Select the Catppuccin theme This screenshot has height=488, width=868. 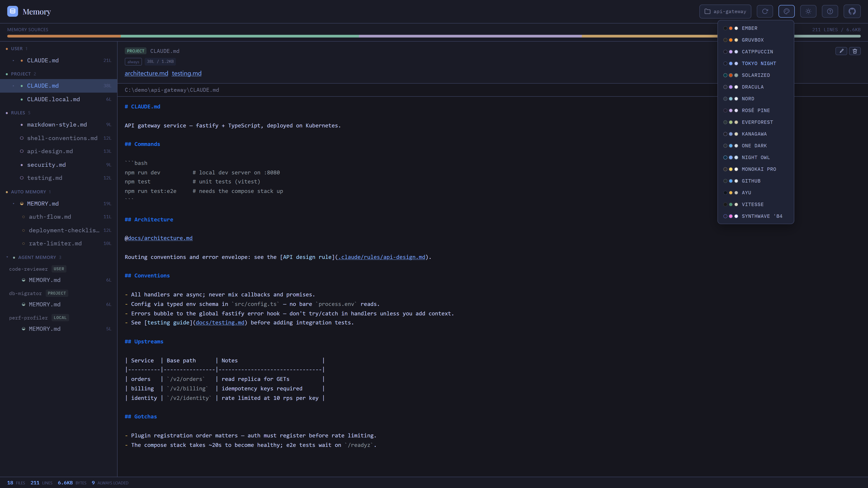756,52
